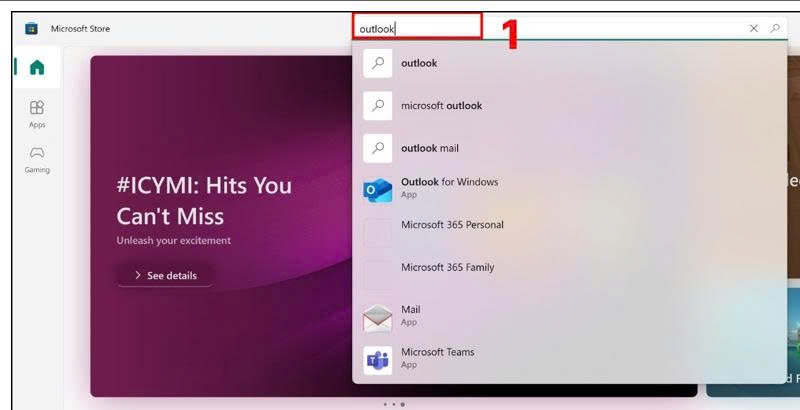Viewport: 800px width, 410px height.
Task: Choose the 'microsoft outlook' suggestion text
Action: tap(441, 106)
